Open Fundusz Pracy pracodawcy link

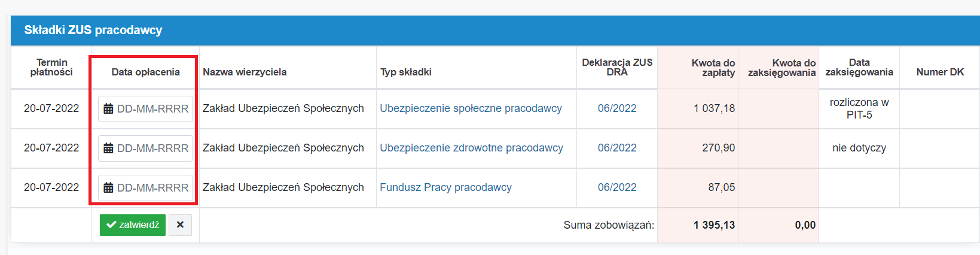coord(445,187)
